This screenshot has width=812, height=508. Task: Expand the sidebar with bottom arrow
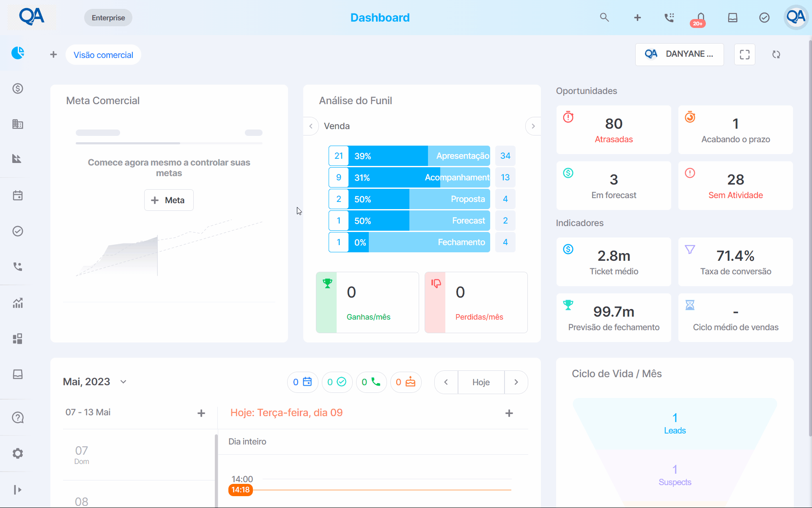tap(18, 490)
